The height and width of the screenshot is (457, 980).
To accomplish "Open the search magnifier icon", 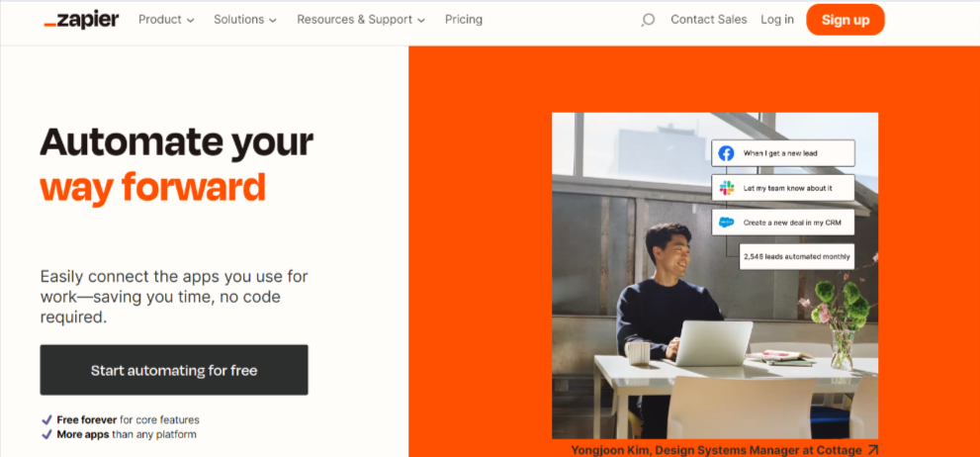I will coord(648,20).
